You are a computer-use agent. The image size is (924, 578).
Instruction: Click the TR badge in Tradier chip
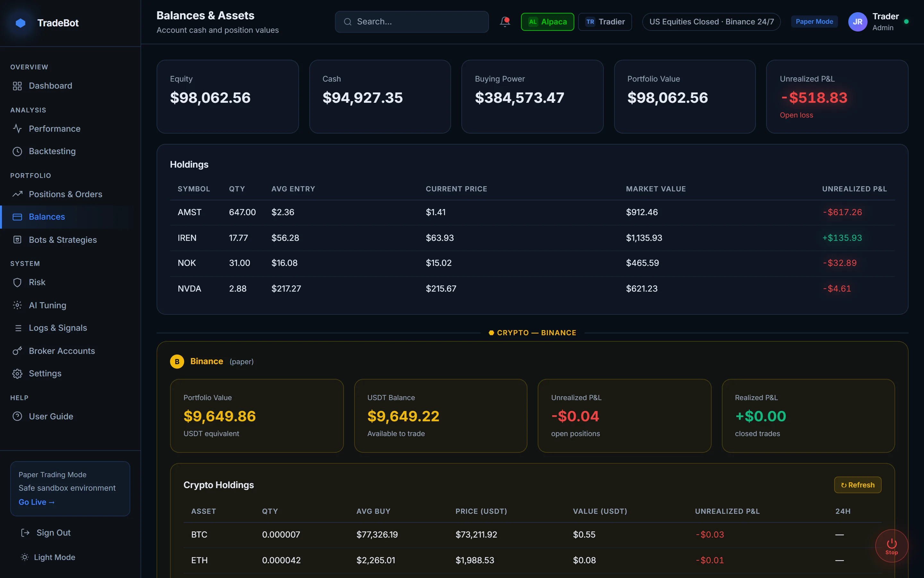click(x=590, y=22)
